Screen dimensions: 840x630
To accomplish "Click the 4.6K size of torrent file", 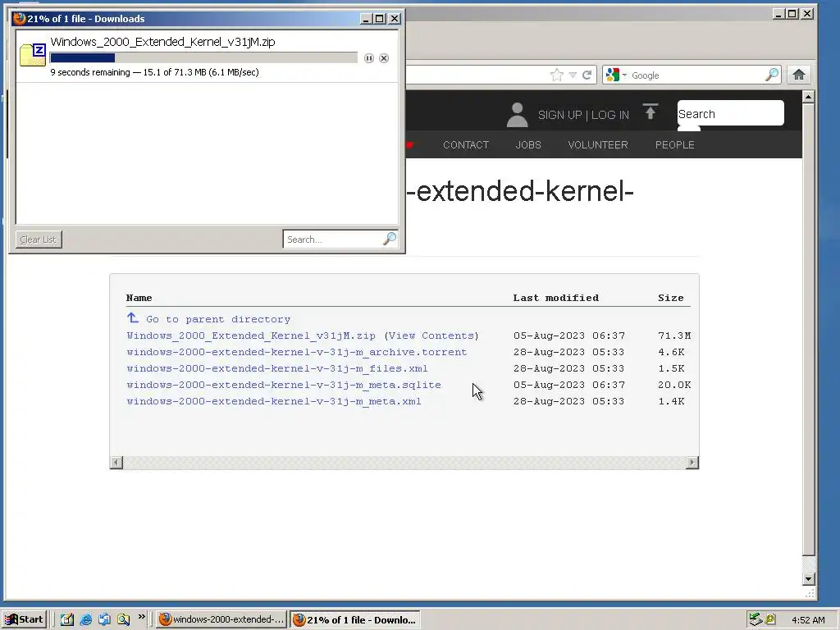I will [671, 352].
